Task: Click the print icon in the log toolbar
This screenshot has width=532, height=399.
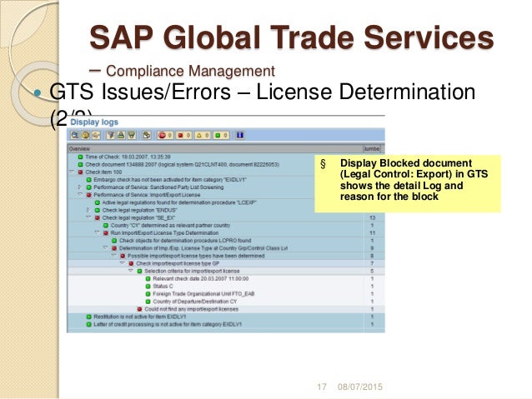Action: pos(121,135)
